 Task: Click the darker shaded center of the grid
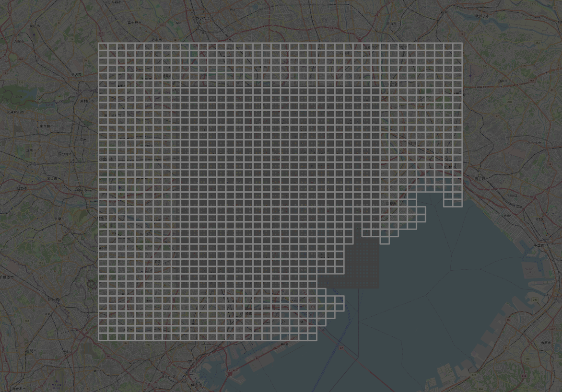(x=269, y=182)
